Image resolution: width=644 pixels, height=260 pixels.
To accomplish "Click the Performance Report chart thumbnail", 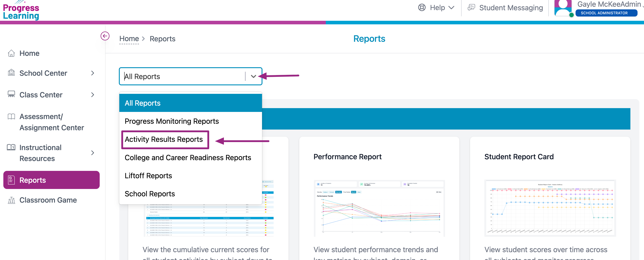I will coord(379,208).
